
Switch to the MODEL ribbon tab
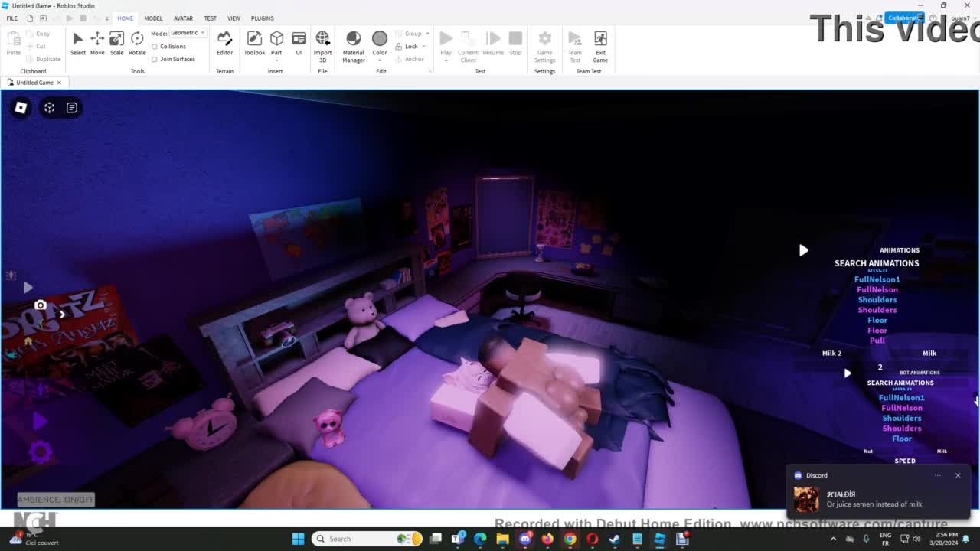153,18
